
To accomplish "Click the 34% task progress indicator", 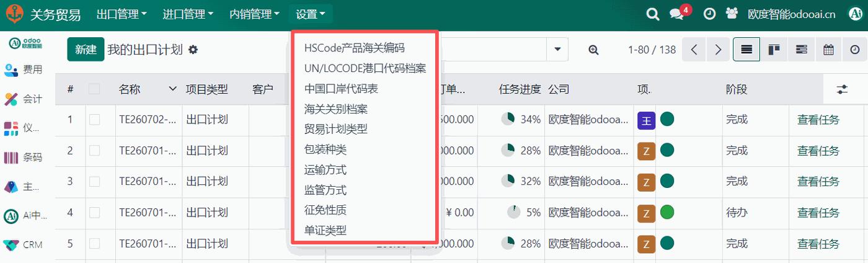I will pyautogui.click(x=521, y=120).
